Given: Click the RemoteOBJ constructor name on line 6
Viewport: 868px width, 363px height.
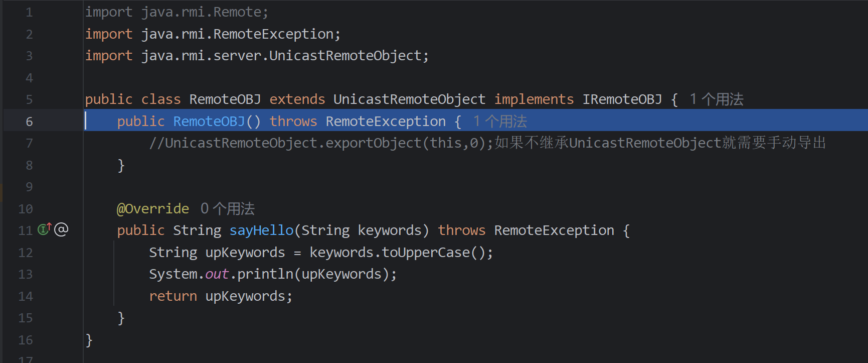Looking at the screenshot, I should (209, 122).
